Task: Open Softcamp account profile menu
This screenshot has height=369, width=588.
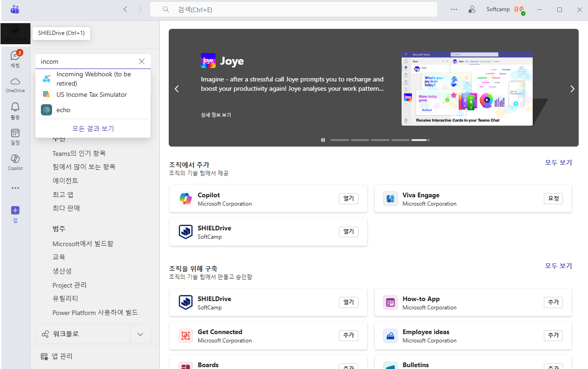Action: tap(519, 9)
